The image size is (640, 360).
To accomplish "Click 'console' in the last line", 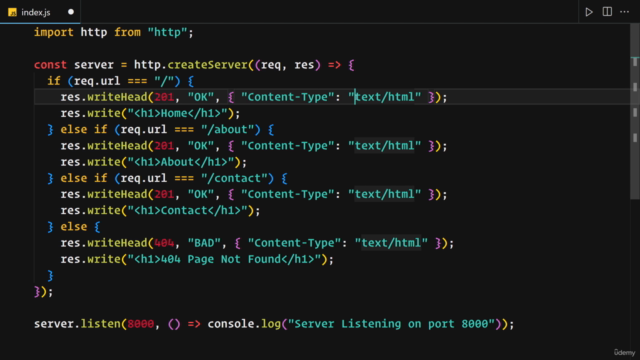I will click(231, 324).
